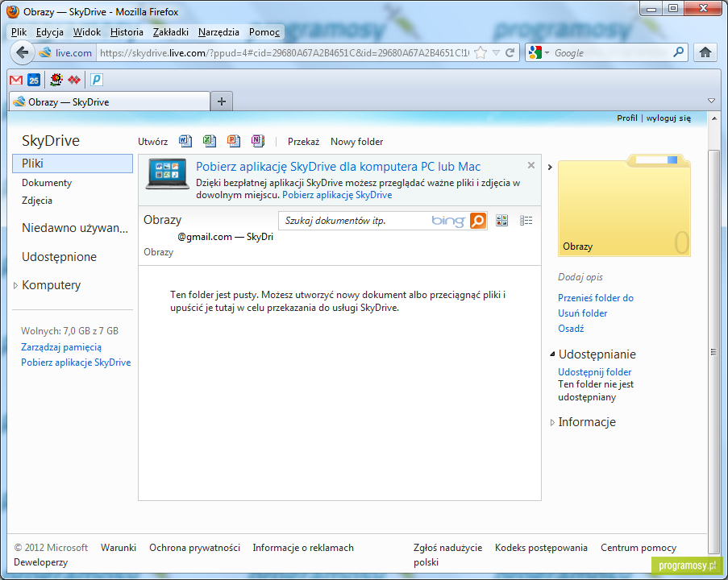The width and height of the screenshot is (728, 580).
Task: Open the Historia menu
Action: point(127,32)
